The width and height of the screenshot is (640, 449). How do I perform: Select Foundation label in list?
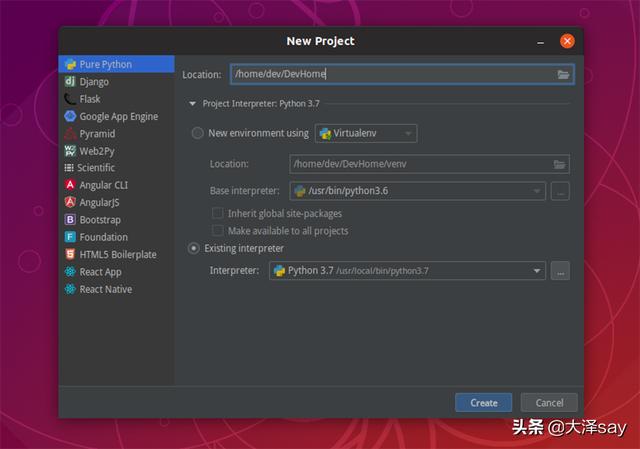104,237
